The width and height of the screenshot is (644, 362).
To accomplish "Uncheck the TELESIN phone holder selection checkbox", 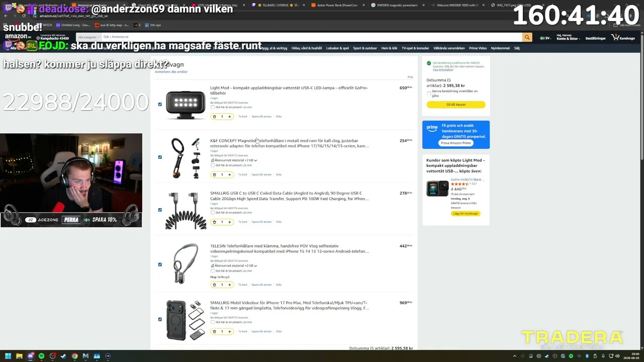I will tap(160, 264).
